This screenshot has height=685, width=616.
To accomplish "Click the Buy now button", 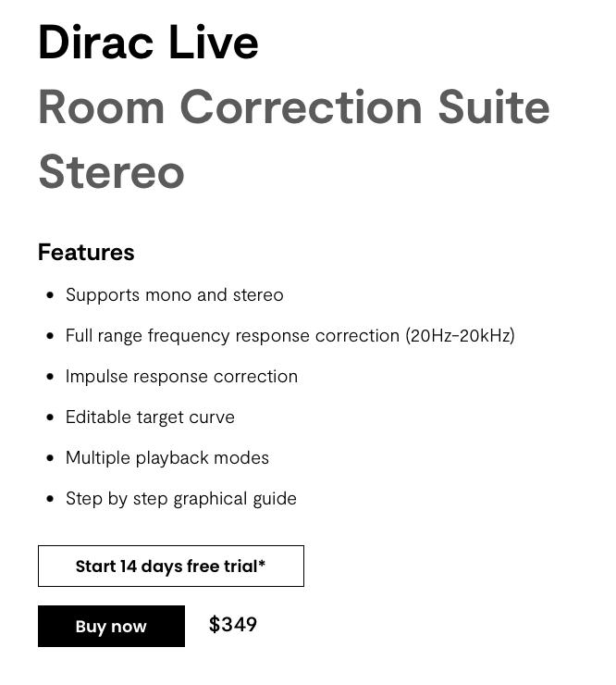I will [x=111, y=627].
